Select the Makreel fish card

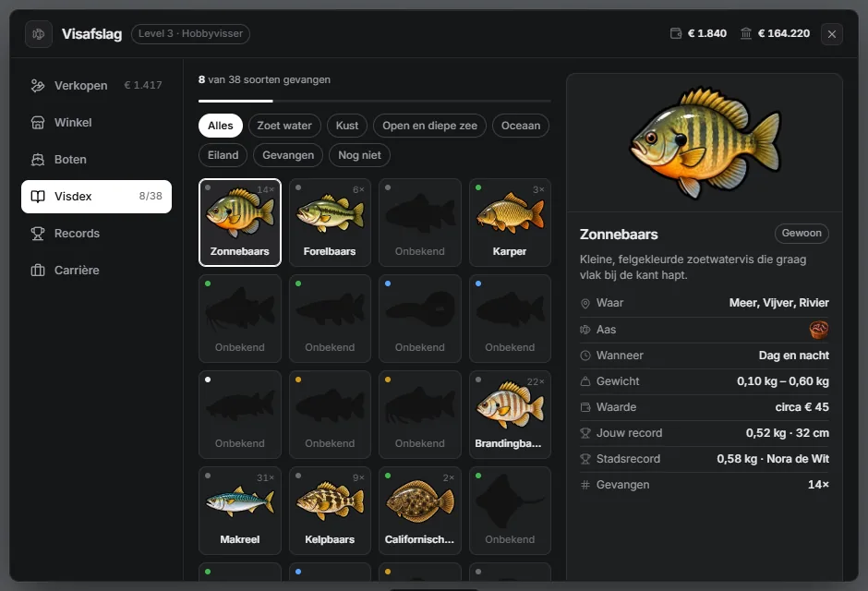pyautogui.click(x=240, y=511)
